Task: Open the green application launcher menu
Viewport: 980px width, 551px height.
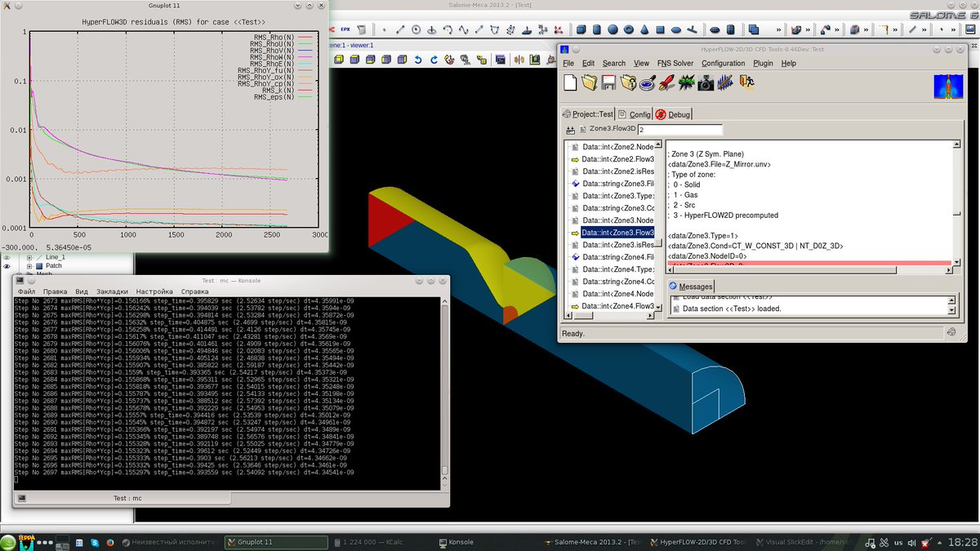Action: pyautogui.click(x=9, y=542)
